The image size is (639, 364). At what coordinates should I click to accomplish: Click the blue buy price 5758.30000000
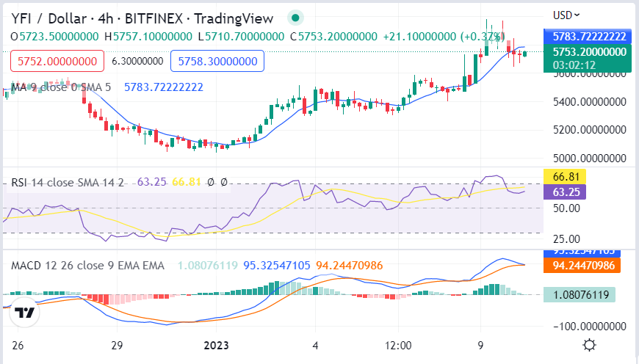(217, 61)
